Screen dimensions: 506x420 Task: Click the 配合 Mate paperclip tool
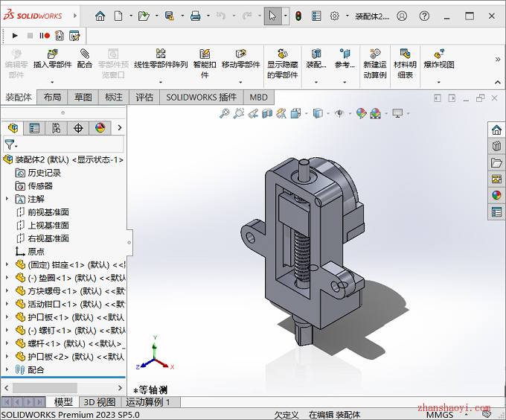[x=85, y=59]
